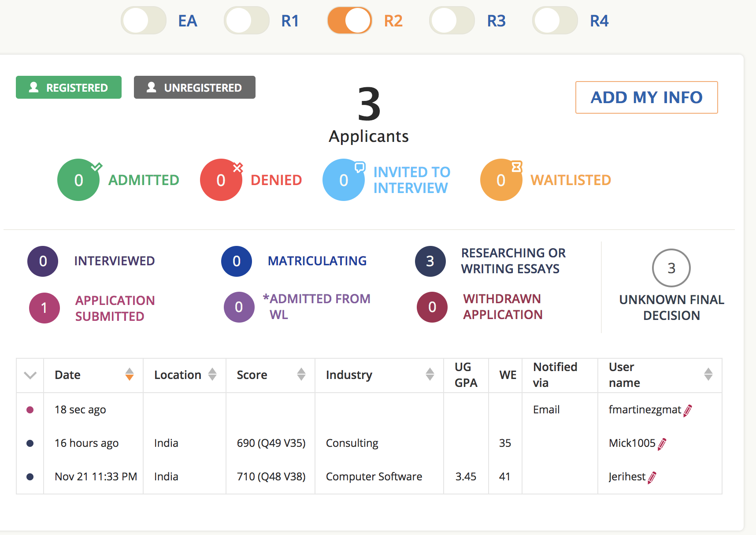Enable the EA round toggle

pyautogui.click(x=144, y=21)
